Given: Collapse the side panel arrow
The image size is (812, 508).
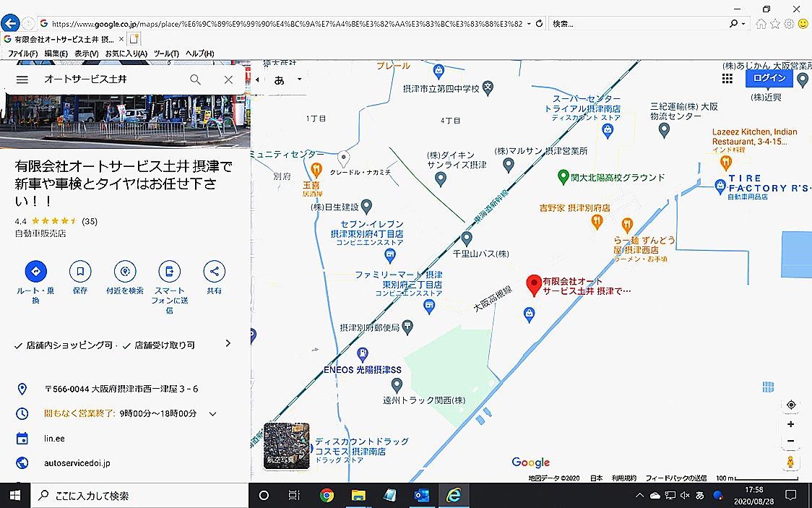Looking at the screenshot, I should 257,79.
